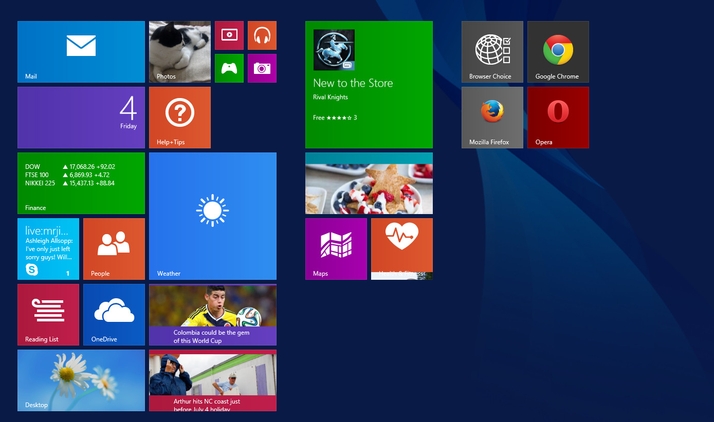
Task: Open the Desktop tile with daisies
Action: point(81,381)
